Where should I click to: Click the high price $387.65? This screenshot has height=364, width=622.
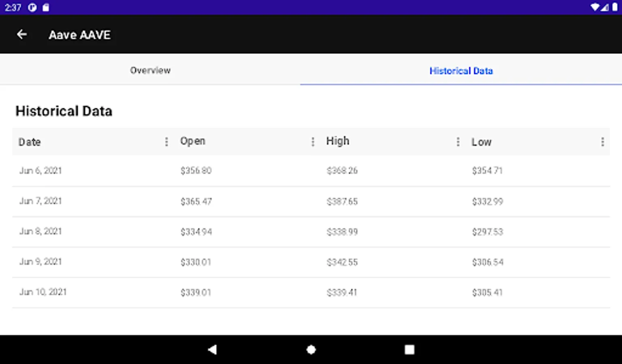342,201
